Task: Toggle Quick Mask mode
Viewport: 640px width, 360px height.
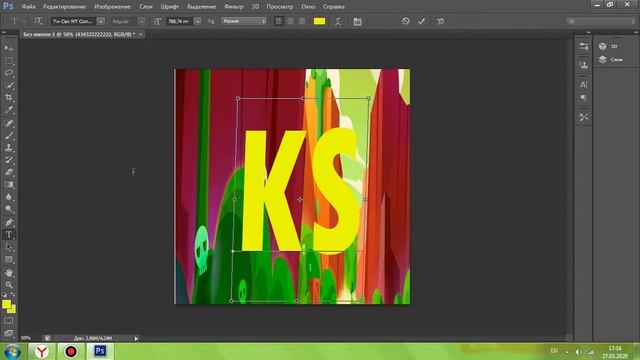Action: [9, 321]
